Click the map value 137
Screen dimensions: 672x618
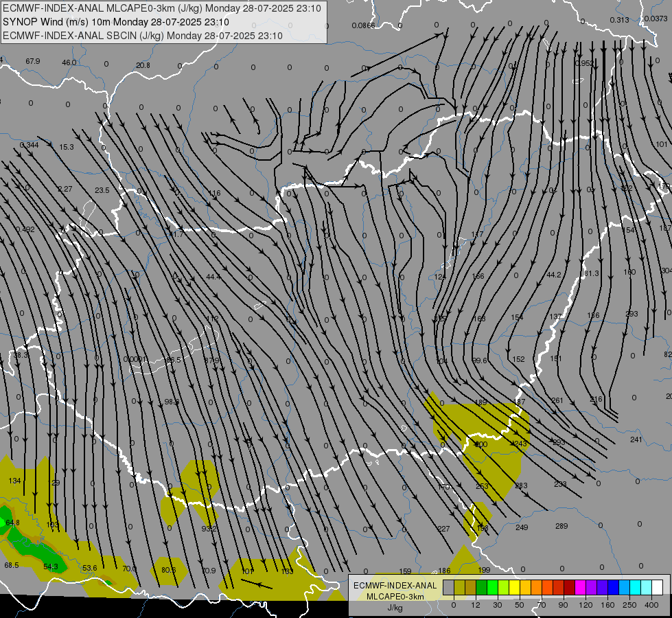pyautogui.click(x=555, y=317)
